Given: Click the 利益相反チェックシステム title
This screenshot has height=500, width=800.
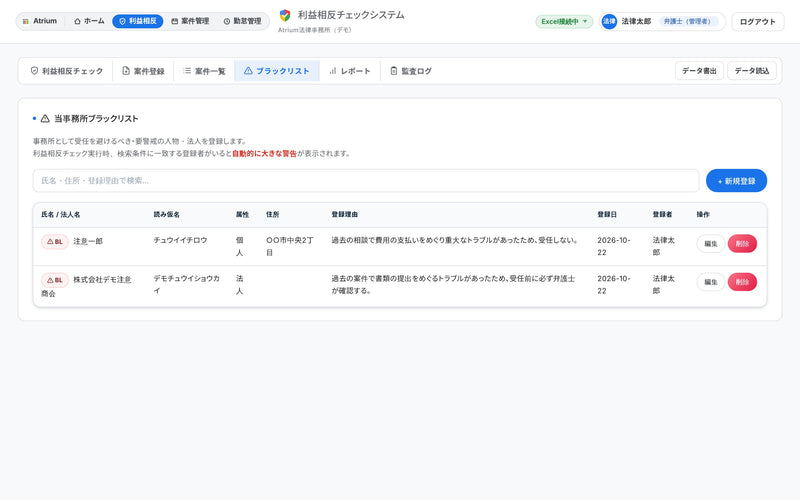Looking at the screenshot, I should click(x=351, y=15).
